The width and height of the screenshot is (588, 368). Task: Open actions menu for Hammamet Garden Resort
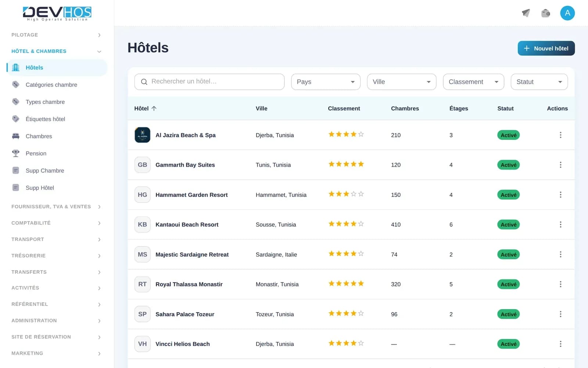[x=560, y=195]
